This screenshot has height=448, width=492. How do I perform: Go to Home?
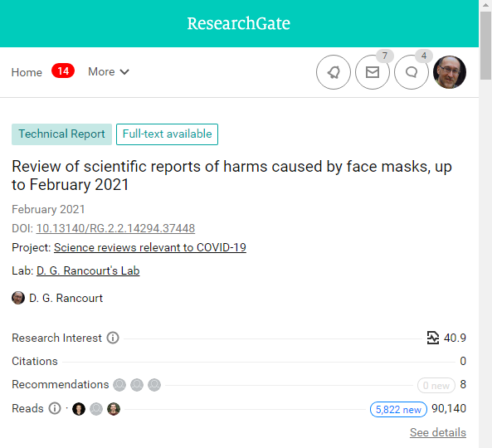tap(27, 72)
